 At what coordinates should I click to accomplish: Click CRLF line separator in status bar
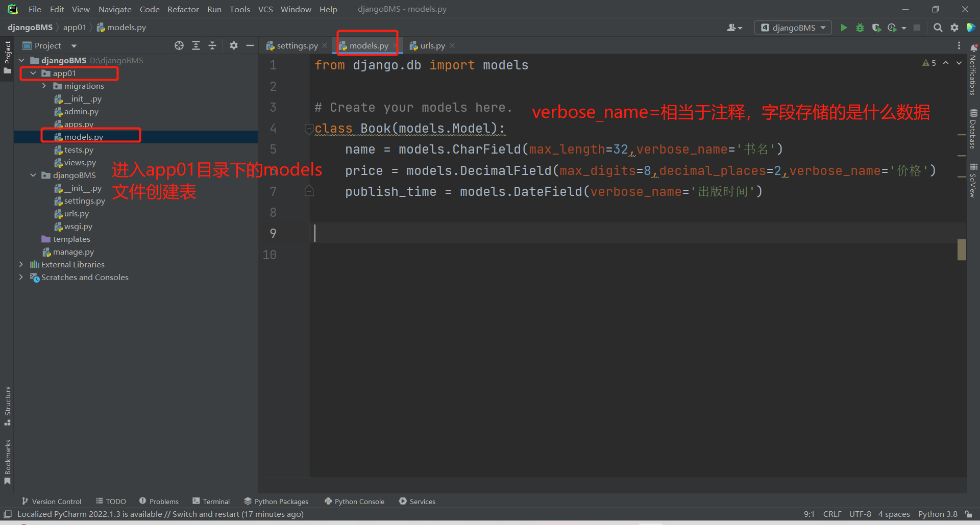coord(832,514)
